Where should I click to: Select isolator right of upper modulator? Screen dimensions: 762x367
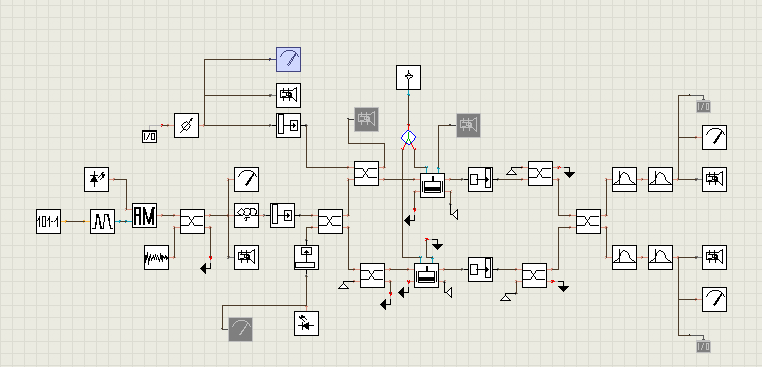click(x=481, y=179)
